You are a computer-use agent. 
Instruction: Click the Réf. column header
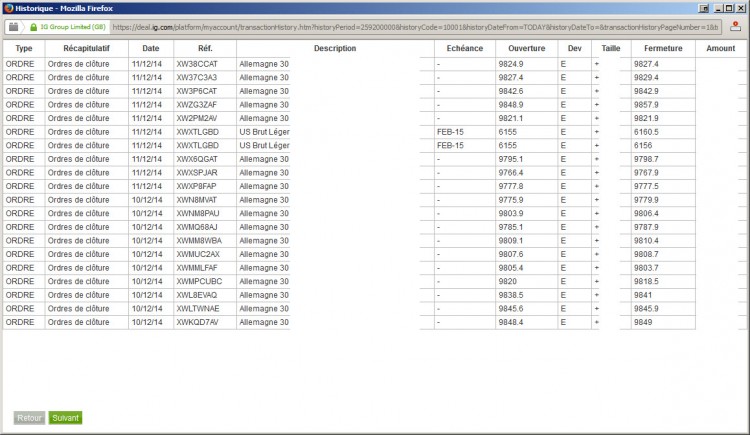pos(205,48)
